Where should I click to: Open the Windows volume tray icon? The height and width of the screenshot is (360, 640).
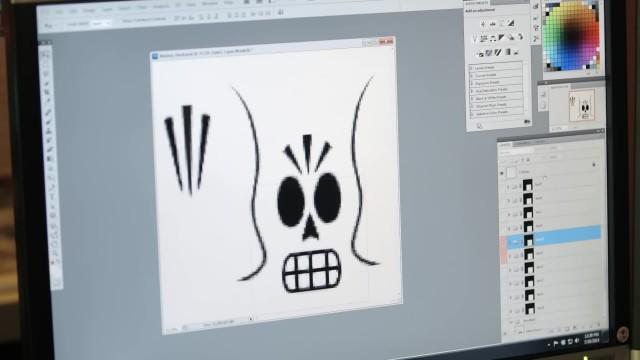coord(576,341)
